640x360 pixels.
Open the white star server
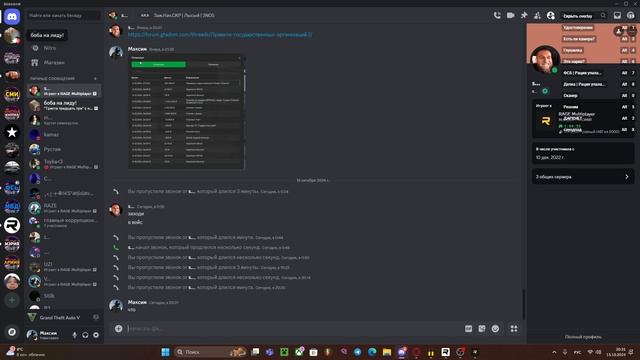coord(12,132)
